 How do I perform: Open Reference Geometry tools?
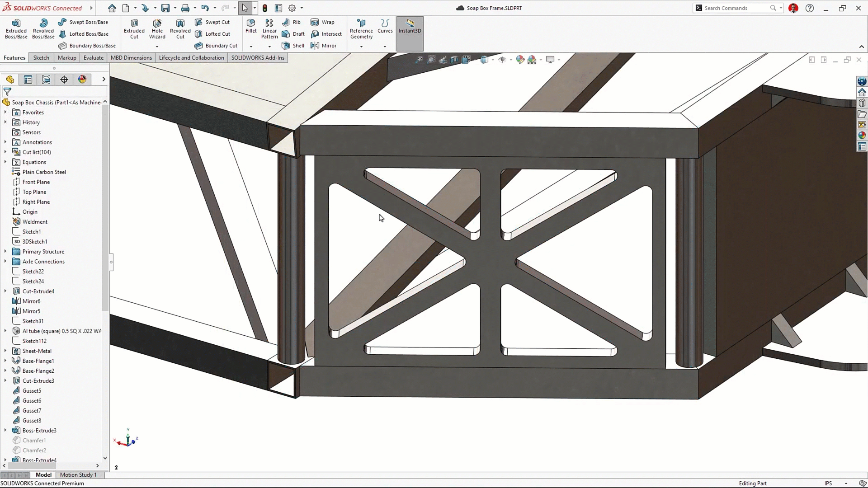361,29
